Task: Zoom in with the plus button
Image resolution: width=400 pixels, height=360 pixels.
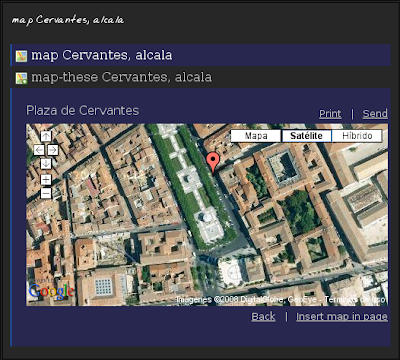Action: click(x=46, y=180)
